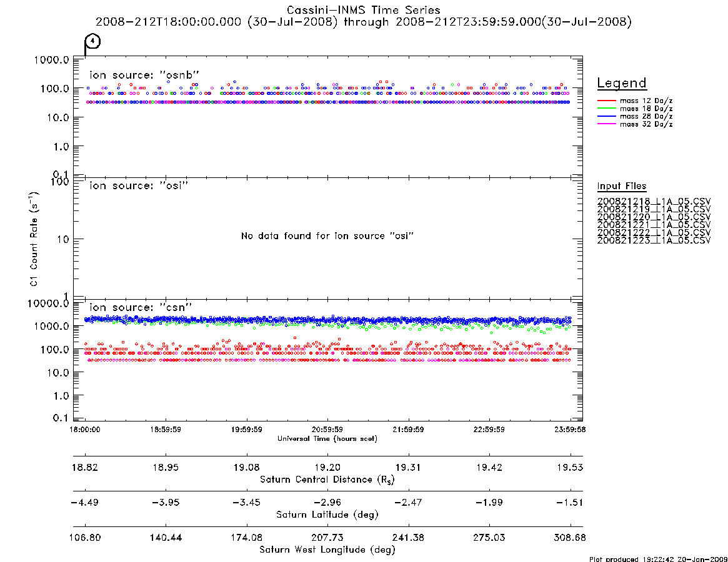The image size is (728, 562).
Task: Click distance value 19.20
Action: 327,467
